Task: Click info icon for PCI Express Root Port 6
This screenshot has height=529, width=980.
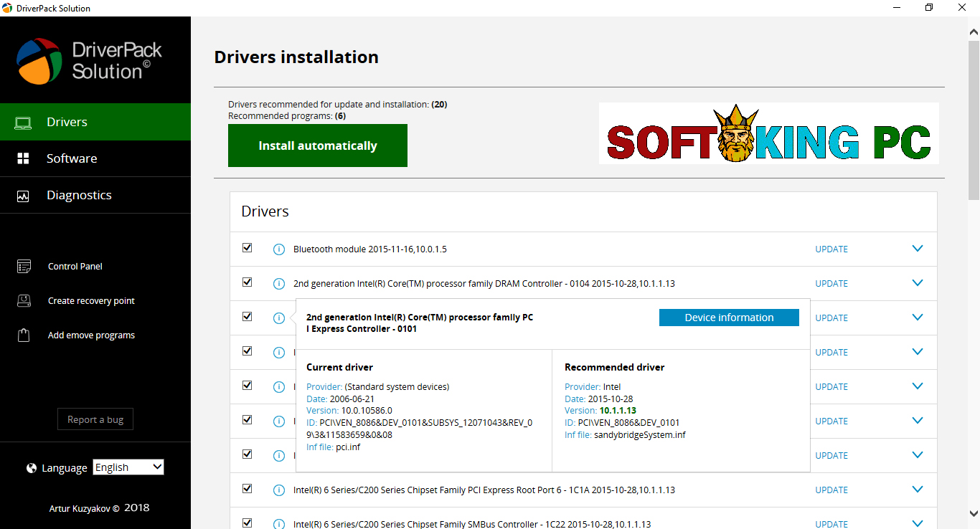Action: click(x=279, y=490)
